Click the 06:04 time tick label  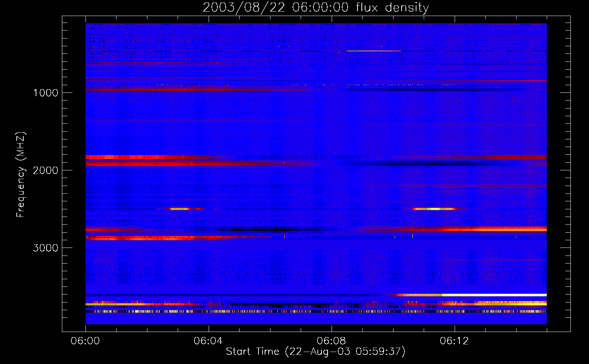(208, 341)
